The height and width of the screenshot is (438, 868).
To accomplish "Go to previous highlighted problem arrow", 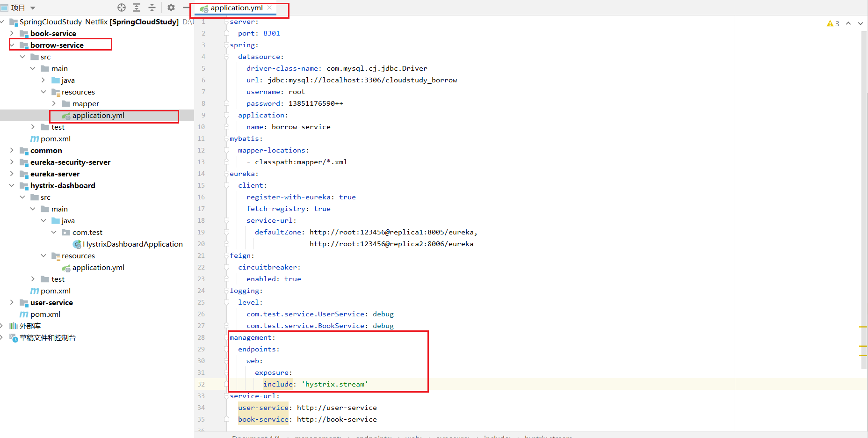I will pos(848,23).
